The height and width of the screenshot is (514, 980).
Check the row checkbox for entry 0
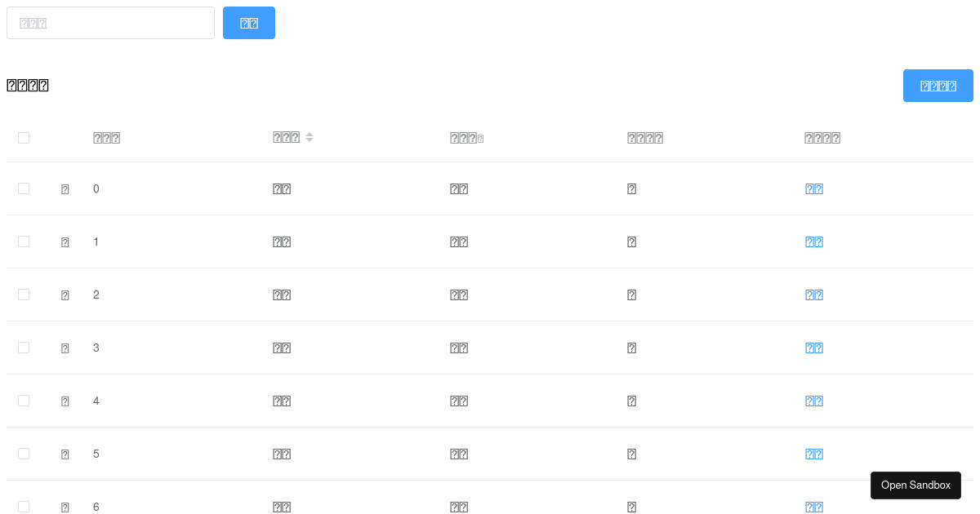24,188
